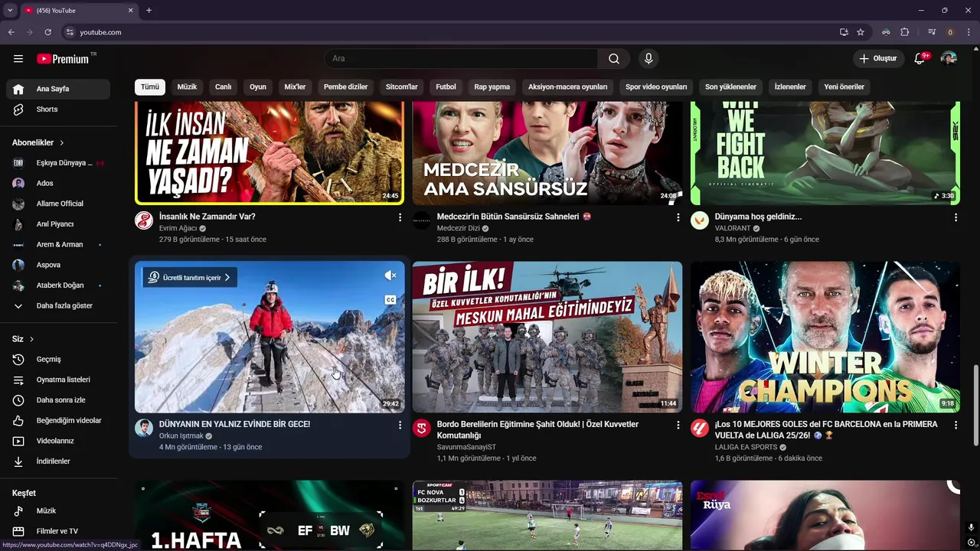Open a new Chrome tab
Viewport: 980px width, 551px height.
149,11
